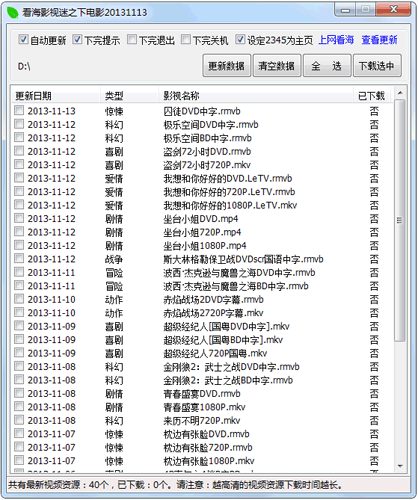Check the box for 极乐空间DVD中字.rmvb
The image size is (418, 500).
point(19,124)
